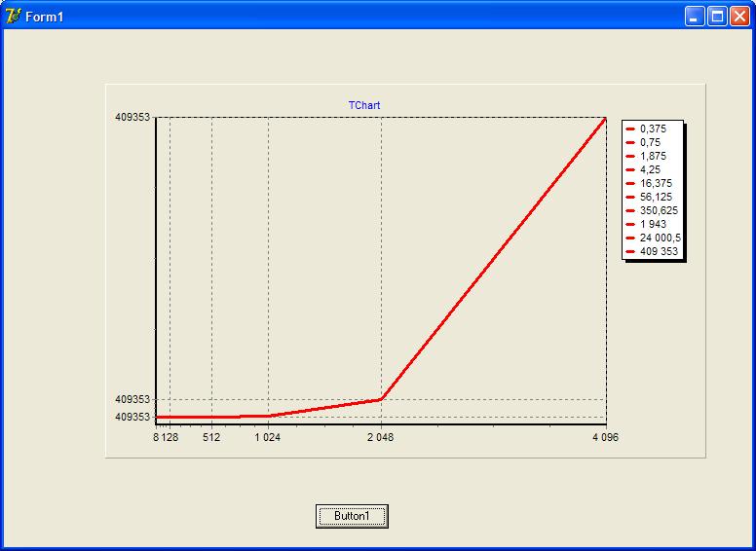Click the red marker next to 0,75
The width and height of the screenshot is (756, 551).
click(x=630, y=142)
